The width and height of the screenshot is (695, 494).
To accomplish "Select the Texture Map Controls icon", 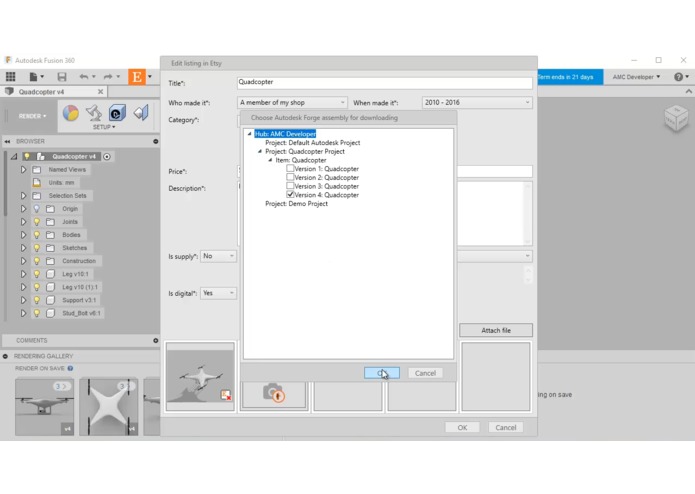I will click(x=141, y=113).
